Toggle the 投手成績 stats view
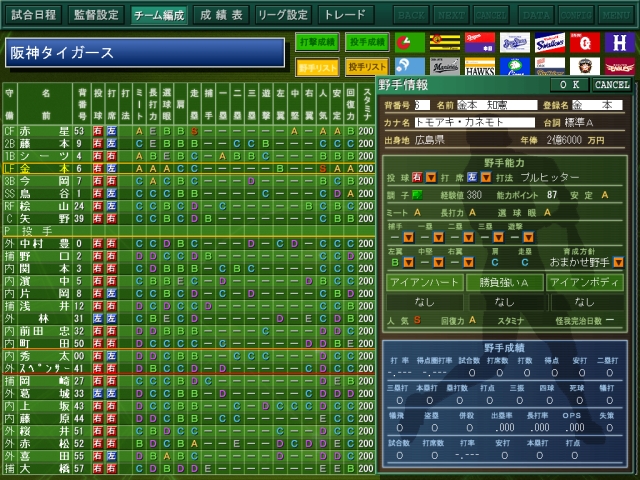This screenshot has height=480, width=640. point(367,42)
